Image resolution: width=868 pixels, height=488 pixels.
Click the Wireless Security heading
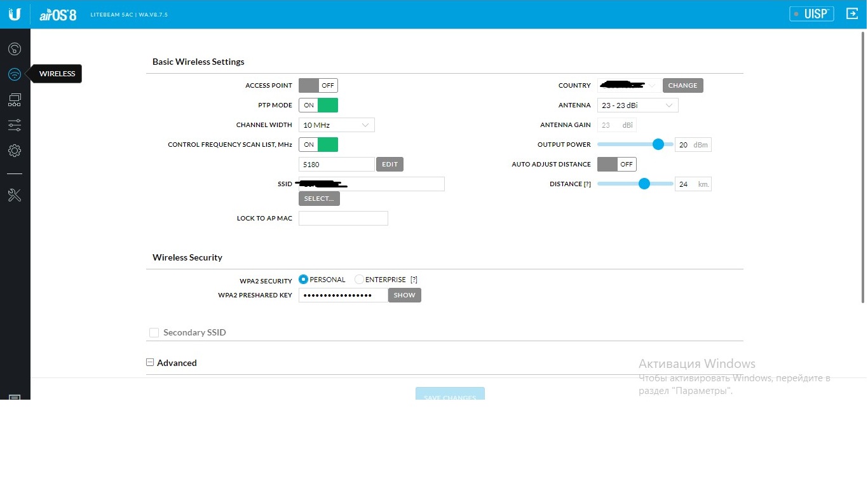point(187,257)
